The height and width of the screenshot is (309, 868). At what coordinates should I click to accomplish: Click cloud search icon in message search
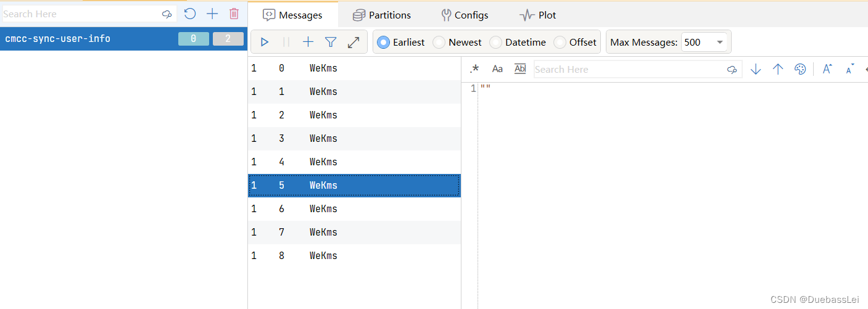732,70
